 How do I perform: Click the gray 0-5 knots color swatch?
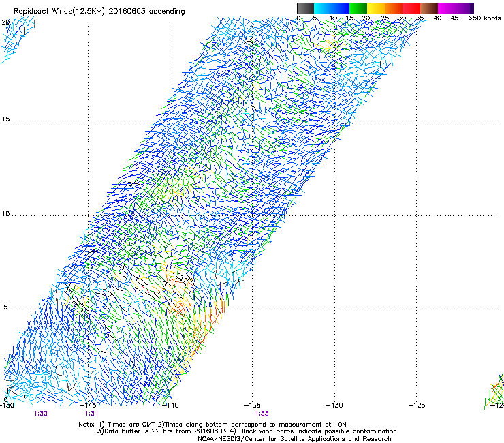305,8
